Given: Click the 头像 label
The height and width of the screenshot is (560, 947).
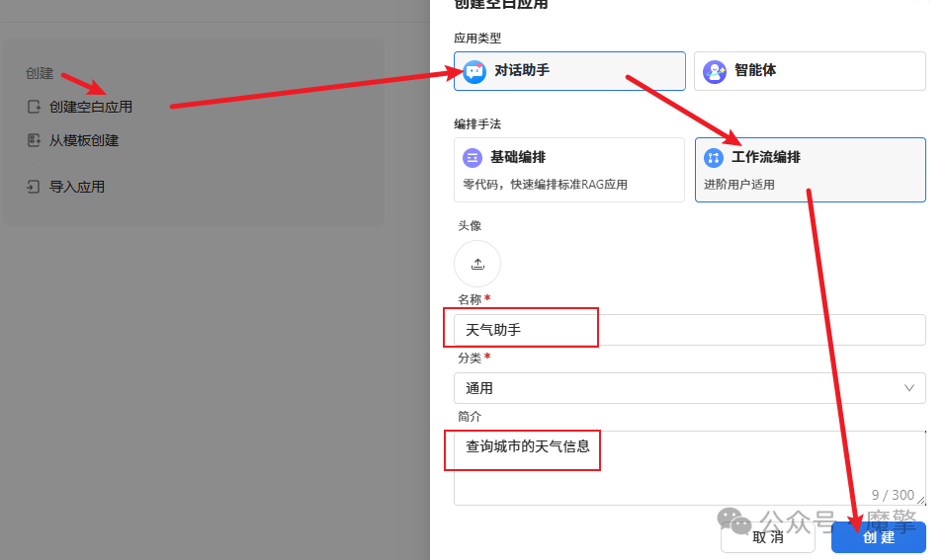Looking at the screenshot, I should 470,226.
